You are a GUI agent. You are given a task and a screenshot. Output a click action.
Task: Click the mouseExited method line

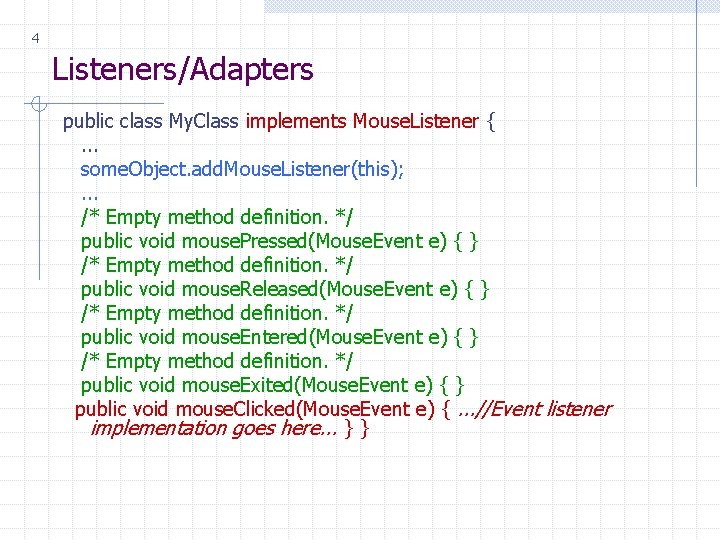[x=273, y=386]
